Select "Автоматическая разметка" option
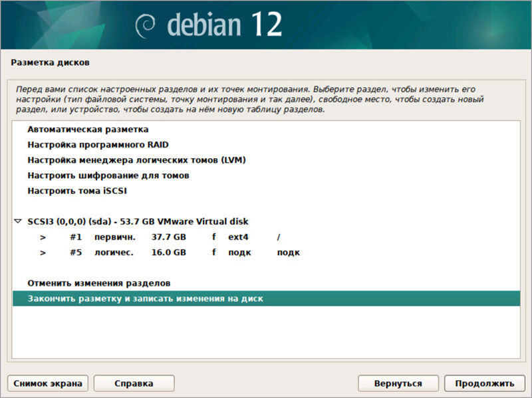This screenshot has height=398, width=532. pyautogui.click(x=88, y=130)
